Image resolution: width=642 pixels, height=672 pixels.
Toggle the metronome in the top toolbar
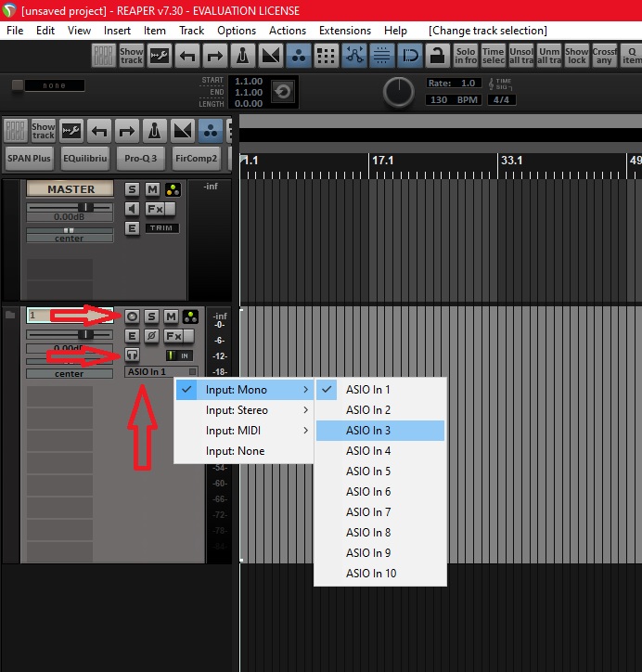point(243,56)
